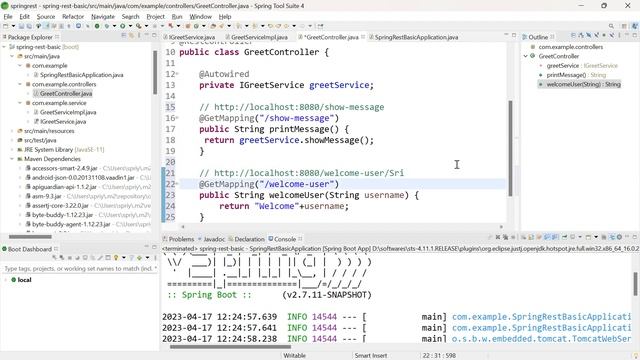This screenshot has width=640, height=360.
Task: Open Package Explorer view menu
Action: [x=139, y=36]
